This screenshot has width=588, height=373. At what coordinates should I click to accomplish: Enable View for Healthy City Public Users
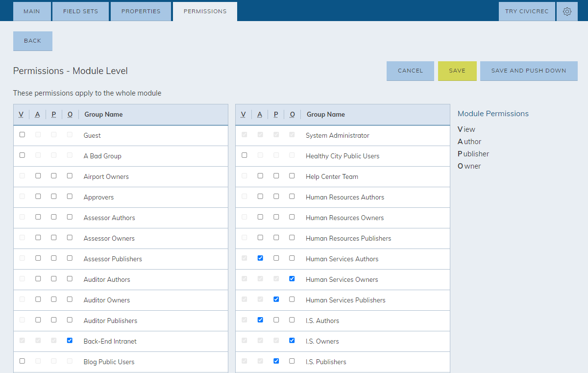point(245,155)
